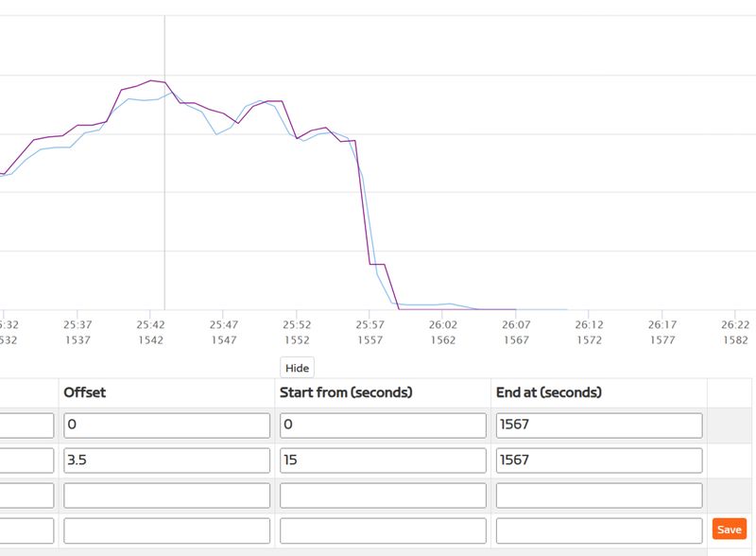Click the Offset field in the Save row
This screenshot has width=756, height=556.
click(x=166, y=530)
